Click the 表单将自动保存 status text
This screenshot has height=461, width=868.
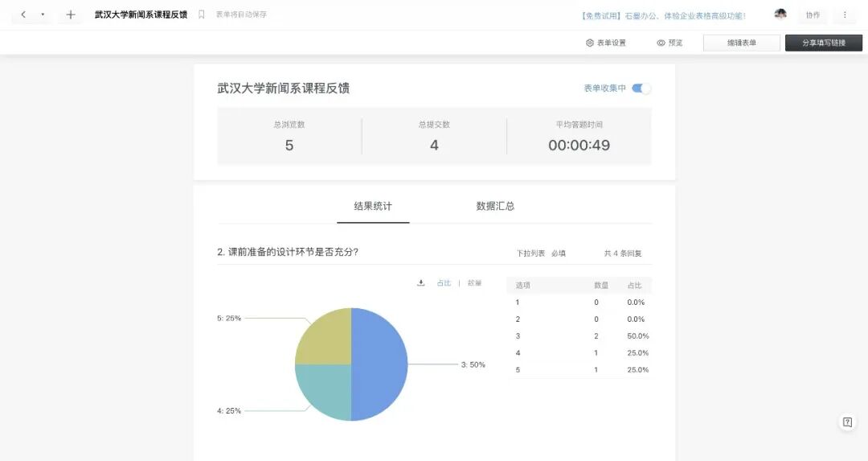[x=241, y=14]
